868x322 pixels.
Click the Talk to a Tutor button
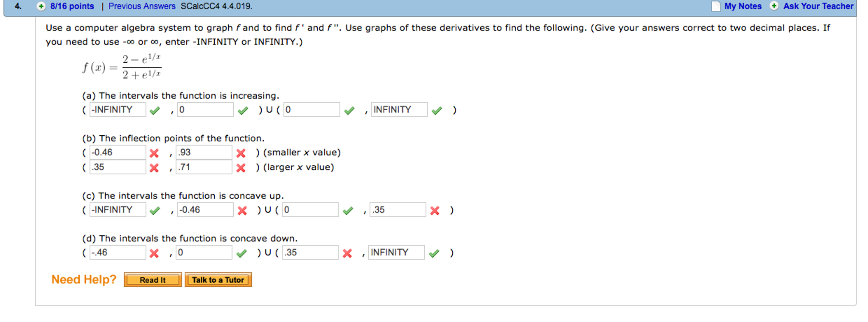[x=218, y=280]
